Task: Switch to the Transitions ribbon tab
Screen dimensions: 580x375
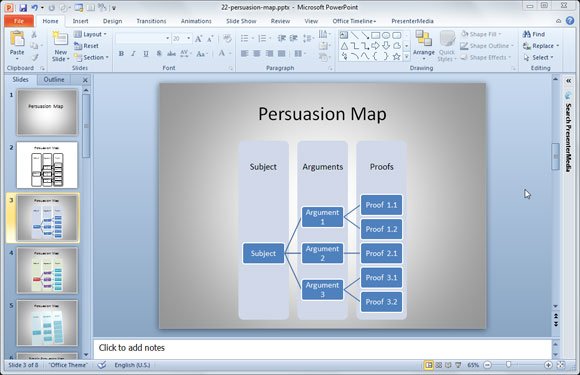Action: (151, 21)
